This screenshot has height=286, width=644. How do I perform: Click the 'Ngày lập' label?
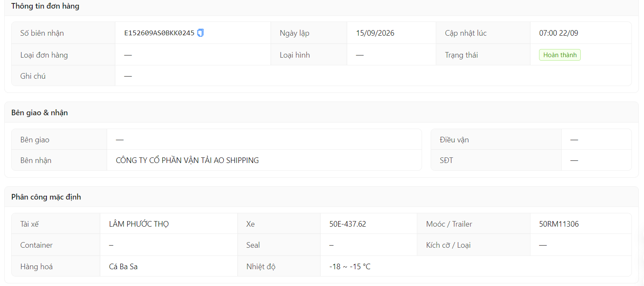294,33
